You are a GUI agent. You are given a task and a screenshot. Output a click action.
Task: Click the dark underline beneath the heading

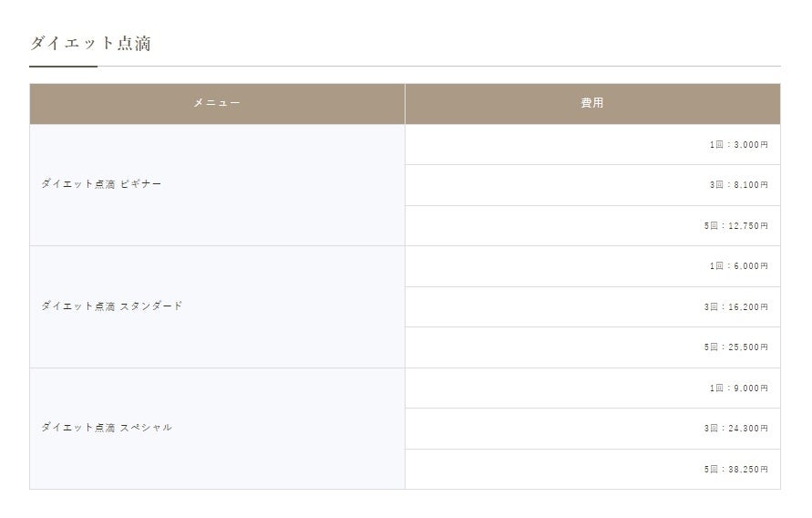[x=63, y=67]
